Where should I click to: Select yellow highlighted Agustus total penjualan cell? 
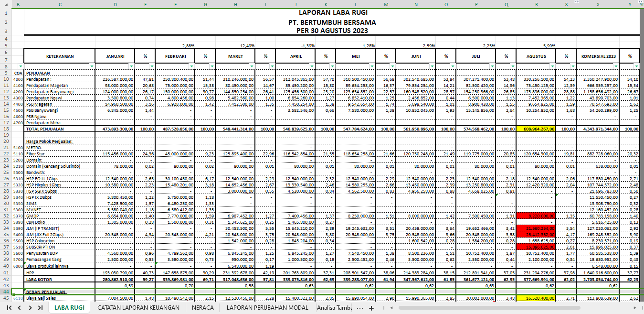coord(536,129)
